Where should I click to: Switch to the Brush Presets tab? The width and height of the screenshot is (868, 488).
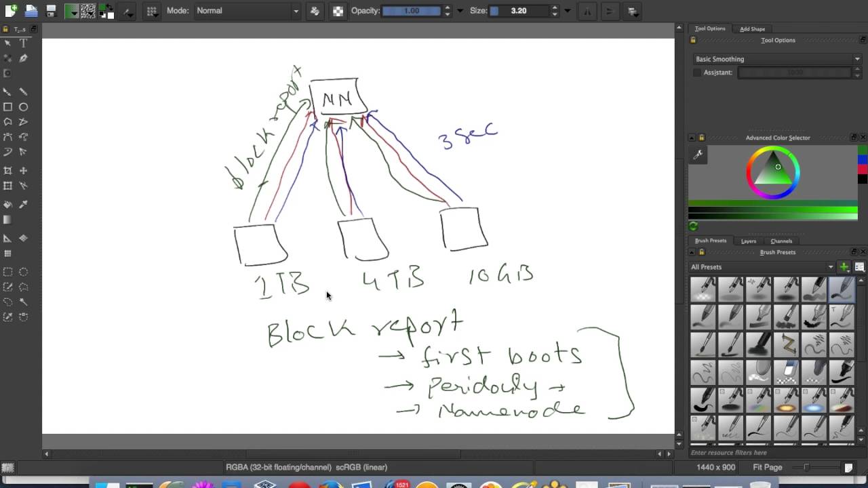[710, 241]
